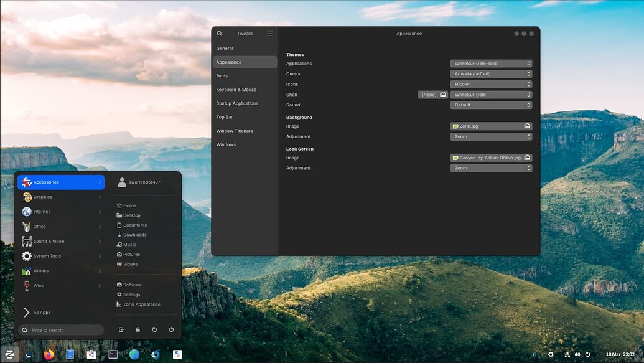Click the Background image file chooser button
The width and height of the screenshot is (644, 363).
coord(526,126)
